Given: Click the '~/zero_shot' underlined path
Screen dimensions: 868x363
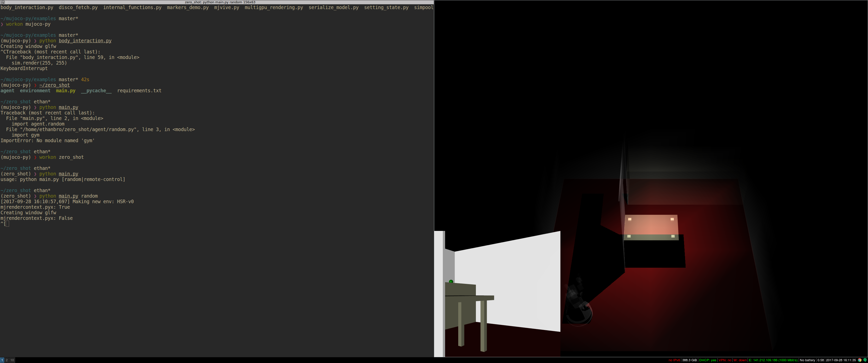Looking at the screenshot, I should click(x=55, y=85).
